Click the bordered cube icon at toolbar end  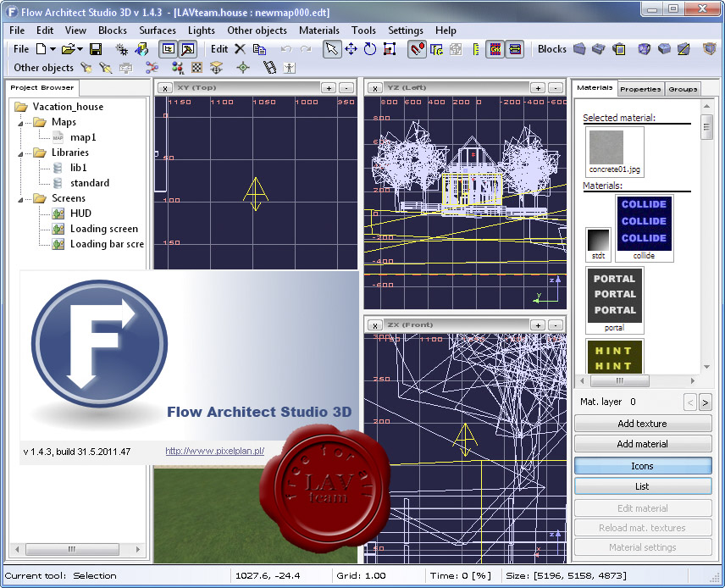[710, 48]
